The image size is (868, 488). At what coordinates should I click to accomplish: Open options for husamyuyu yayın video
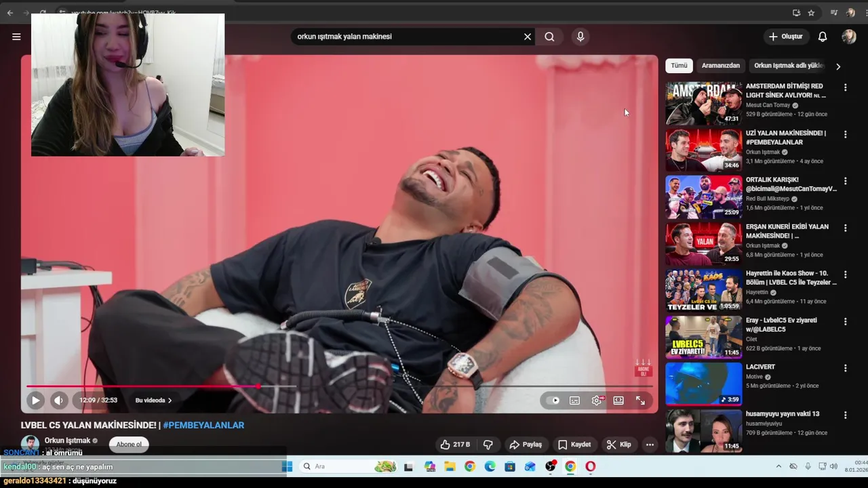click(845, 415)
